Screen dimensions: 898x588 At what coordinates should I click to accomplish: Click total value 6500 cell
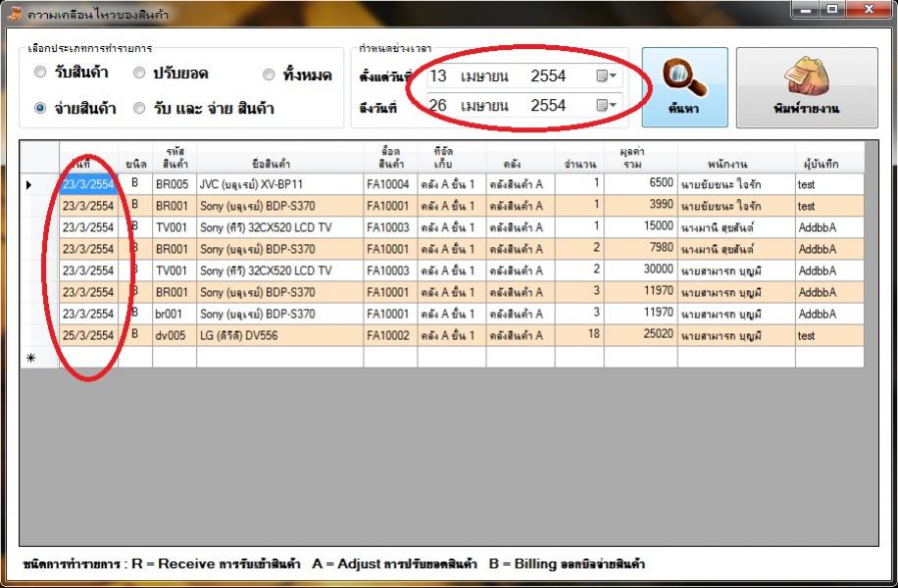[x=641, y=184]
